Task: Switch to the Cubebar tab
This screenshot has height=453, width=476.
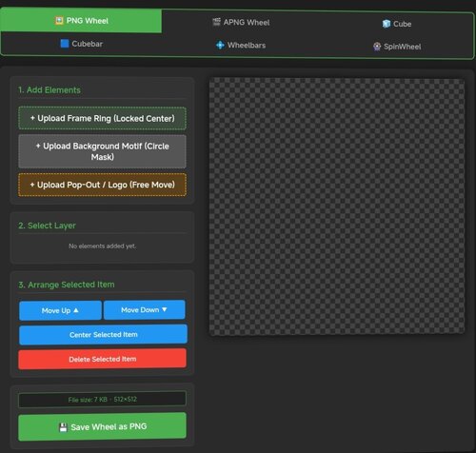Action: (81, 44)
